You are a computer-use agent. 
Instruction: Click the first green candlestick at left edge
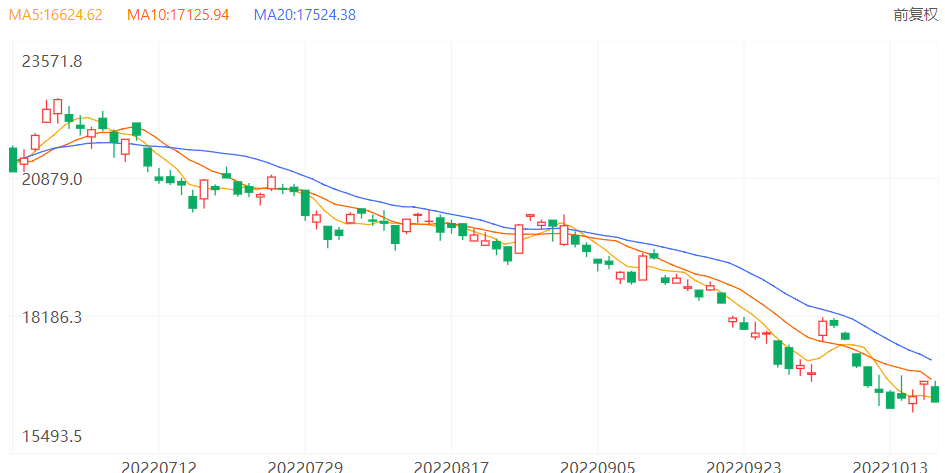[x=13, y=159]
